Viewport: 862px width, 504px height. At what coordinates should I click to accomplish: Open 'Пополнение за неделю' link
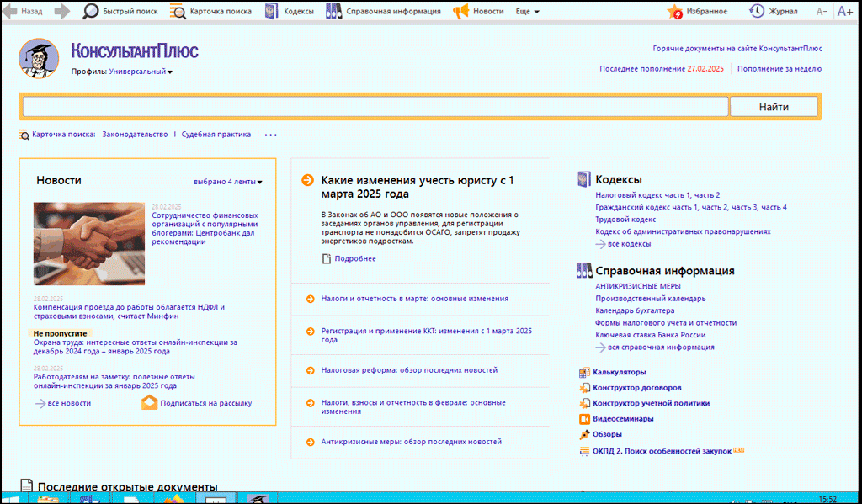coord(780,69)
